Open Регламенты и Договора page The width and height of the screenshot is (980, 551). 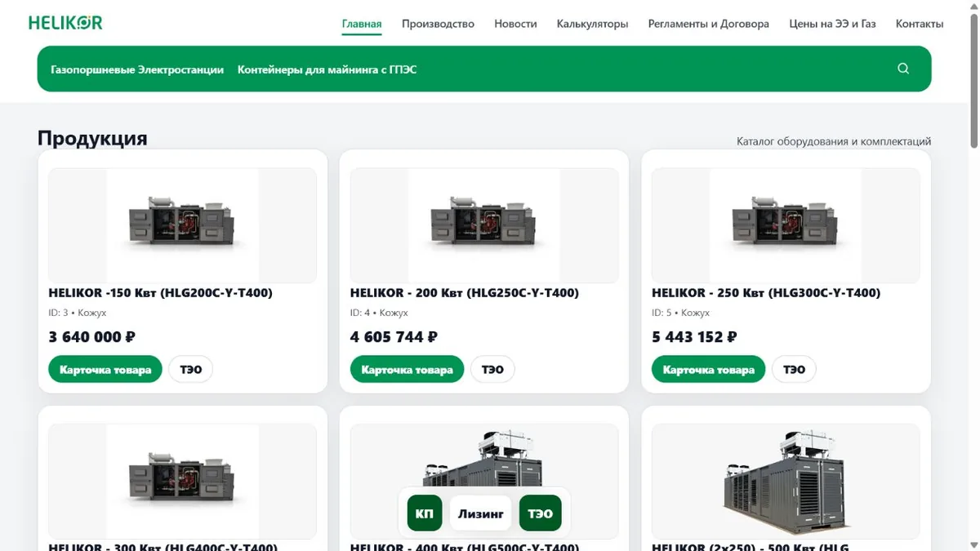coord(709,24)
